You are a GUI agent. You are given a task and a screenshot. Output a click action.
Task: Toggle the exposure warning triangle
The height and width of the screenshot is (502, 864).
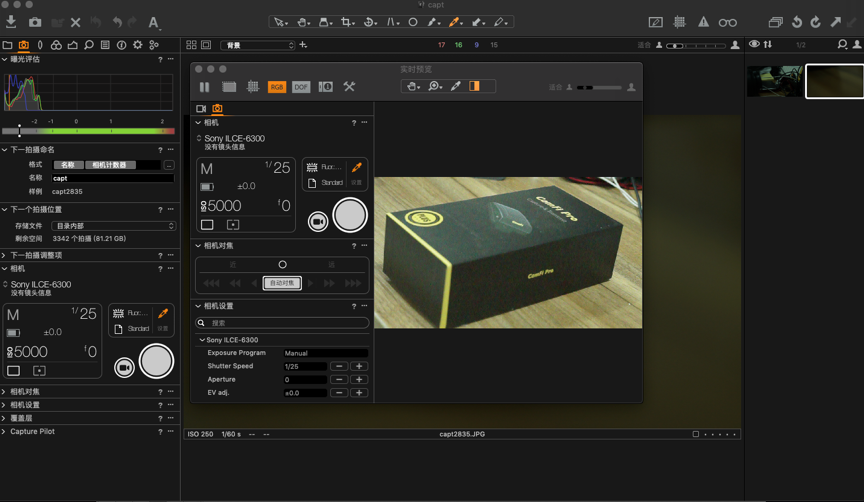click(704, 22)
